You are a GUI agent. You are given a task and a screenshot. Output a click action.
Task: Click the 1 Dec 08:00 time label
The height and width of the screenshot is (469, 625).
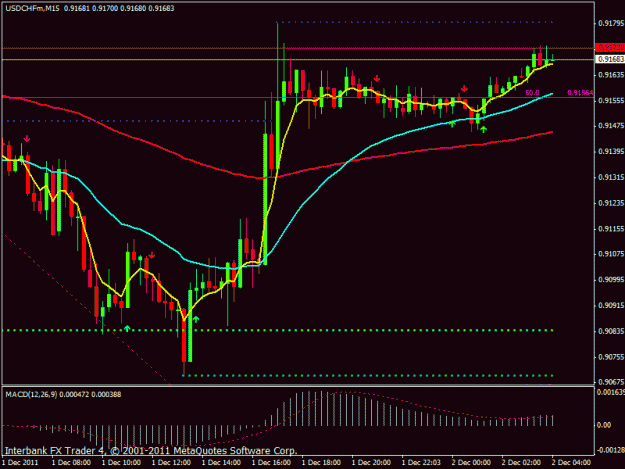[x=71, y=463]
